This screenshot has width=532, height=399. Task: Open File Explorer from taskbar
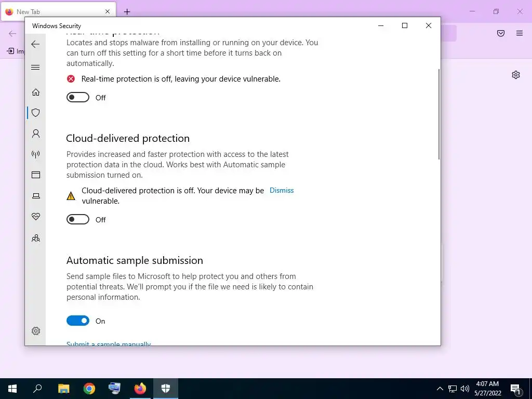pos(63,389)
